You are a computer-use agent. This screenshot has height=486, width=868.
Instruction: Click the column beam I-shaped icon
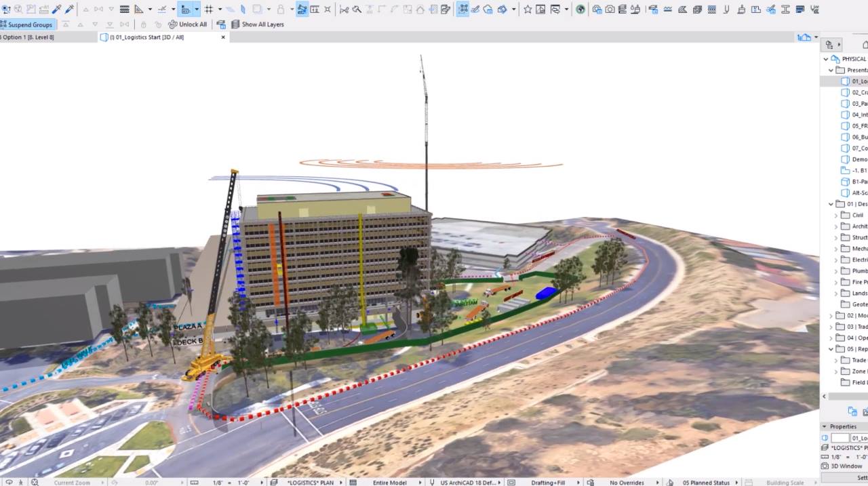point(785,9)
